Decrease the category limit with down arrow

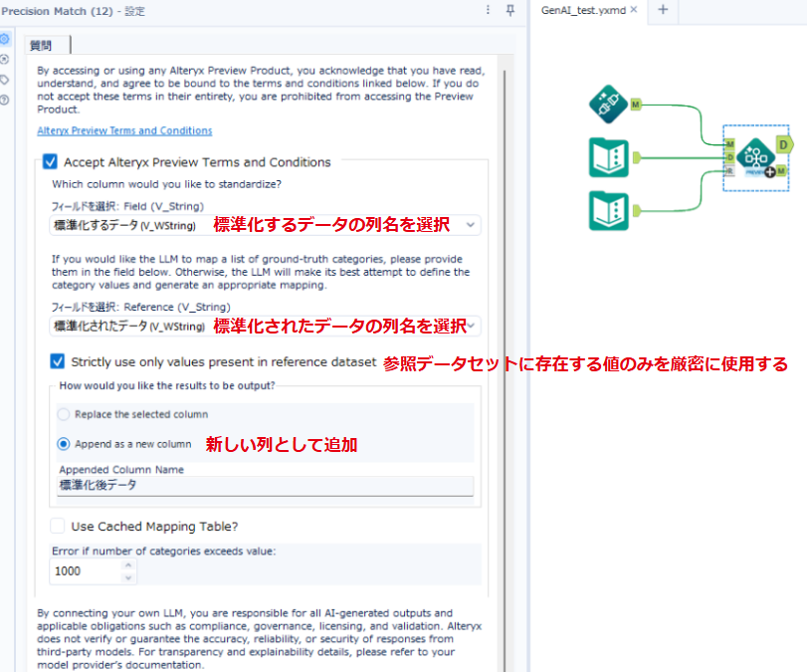pyautogui.click(x=128, y=577)
